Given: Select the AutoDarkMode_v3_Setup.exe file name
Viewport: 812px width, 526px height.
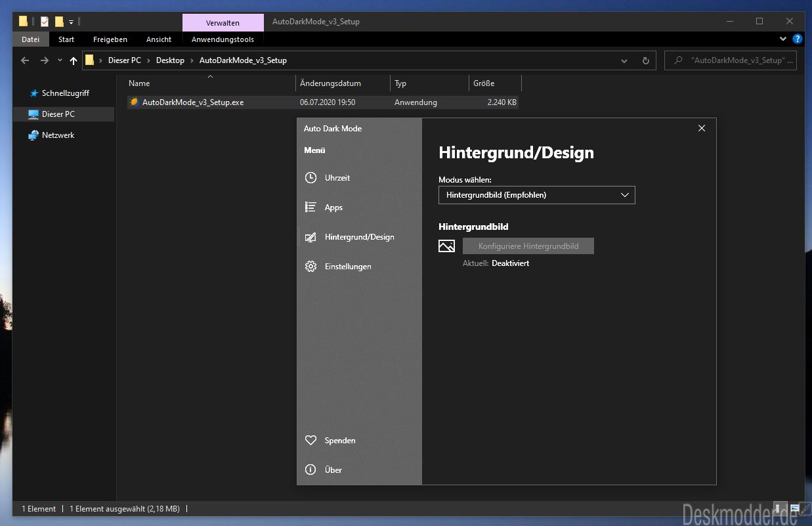Looking at the screenshot, I should pyautogui.click(x=193, y=102).
